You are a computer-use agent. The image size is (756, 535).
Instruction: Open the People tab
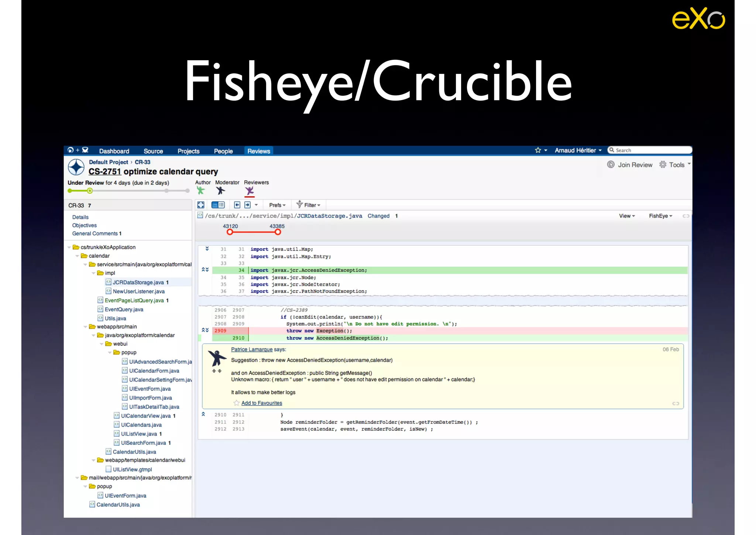[223, 151]
